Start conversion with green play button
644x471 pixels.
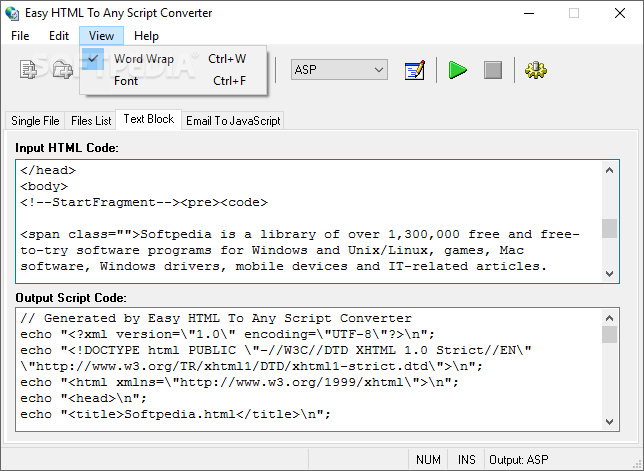(458, 70)
